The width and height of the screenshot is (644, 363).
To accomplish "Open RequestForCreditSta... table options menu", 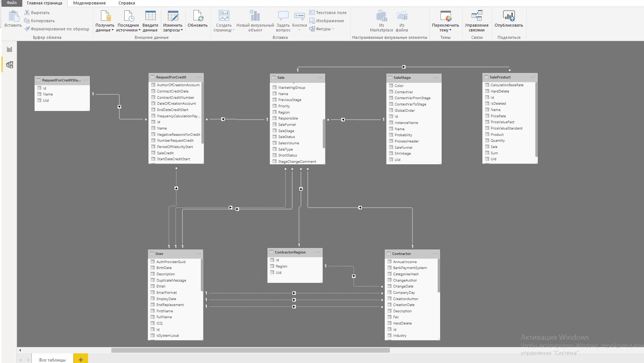I will click(x=85, y=80).
